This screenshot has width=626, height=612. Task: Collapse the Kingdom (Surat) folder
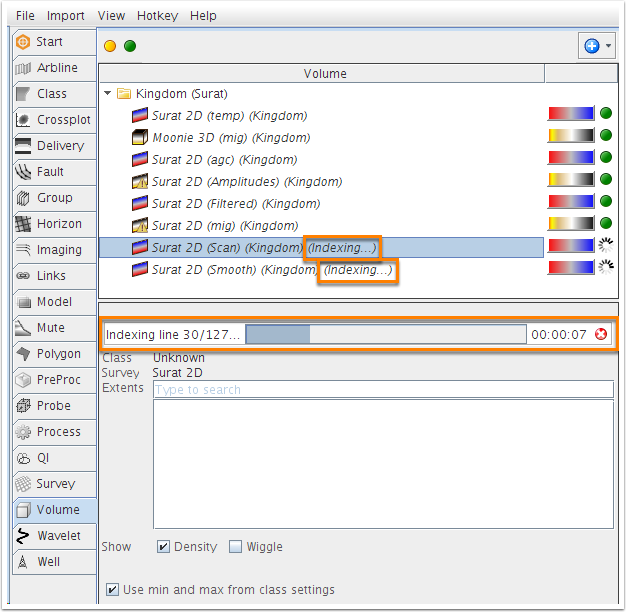coord(107,93)
